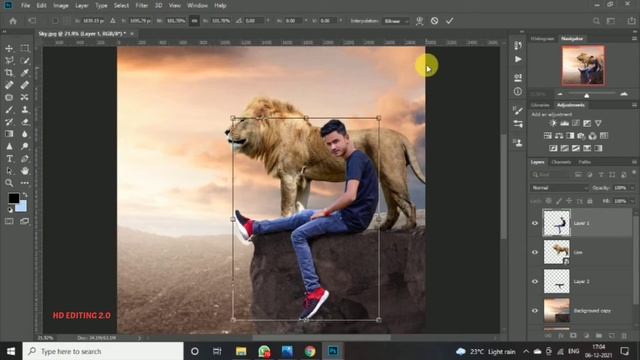Cancel transform with the circle-slash icon
The image size is (640, 360).
[x=434, y=21]
